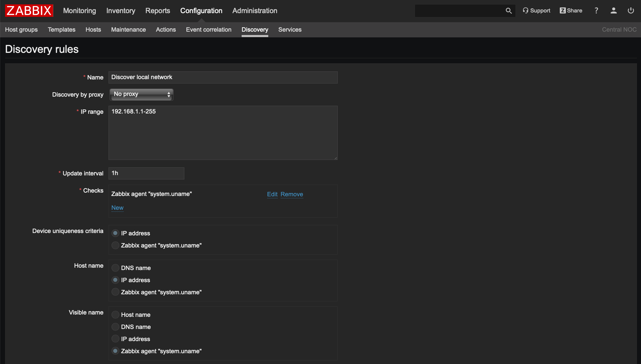Screen dimensions: 641x364
Task: Sign out using the power icon
Action: tap(631, 10)
